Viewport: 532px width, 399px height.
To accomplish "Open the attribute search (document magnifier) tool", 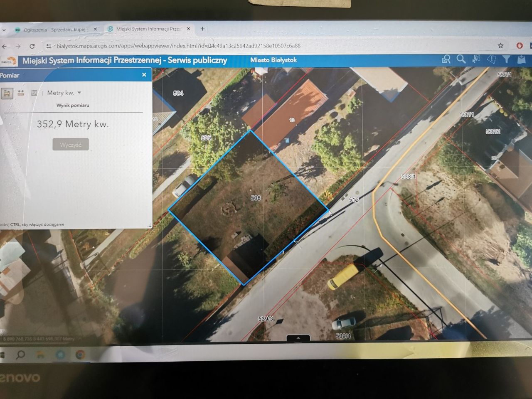I will [446, 60].
